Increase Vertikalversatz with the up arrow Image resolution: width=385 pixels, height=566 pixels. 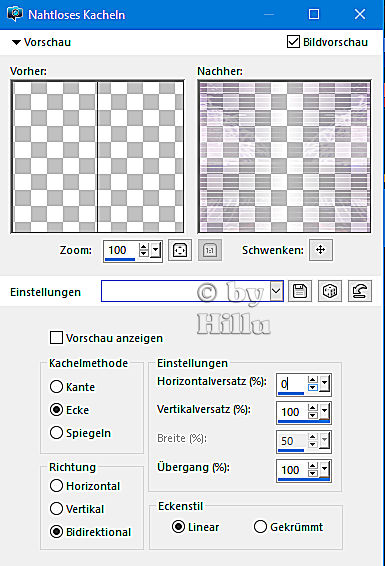pyautogui.click(x=312, y=409)
